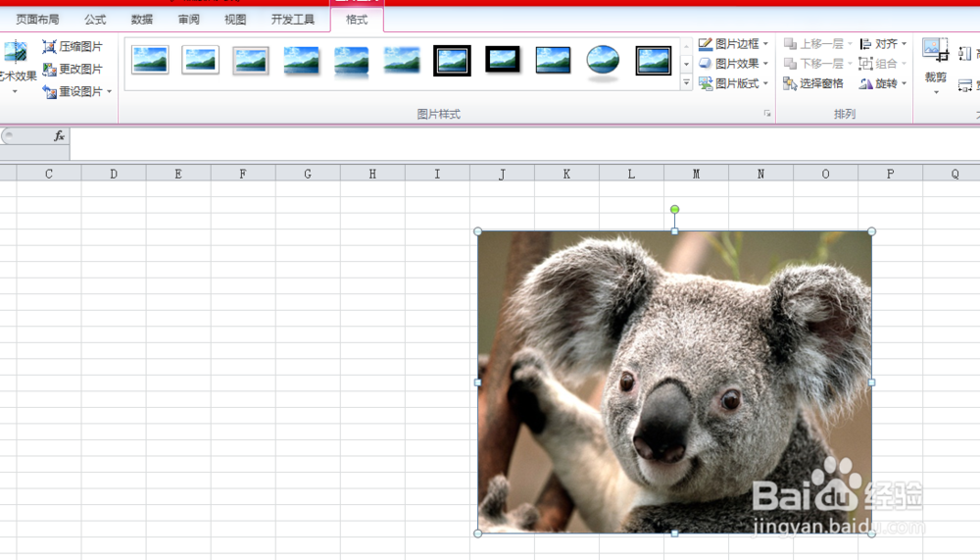Click the 更改图片 change picture icon

(49, 69)
